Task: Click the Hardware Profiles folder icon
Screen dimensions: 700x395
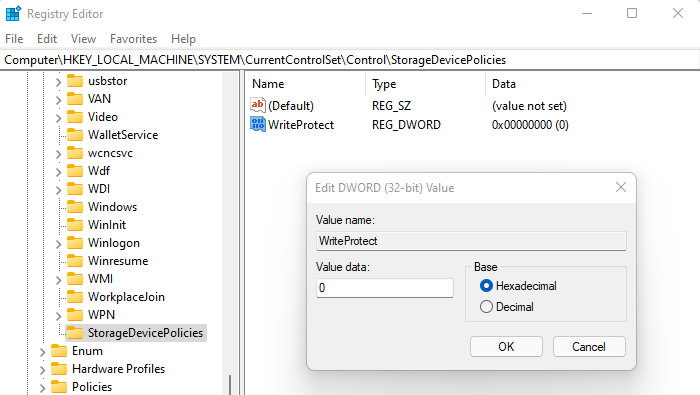Action: 58,369
